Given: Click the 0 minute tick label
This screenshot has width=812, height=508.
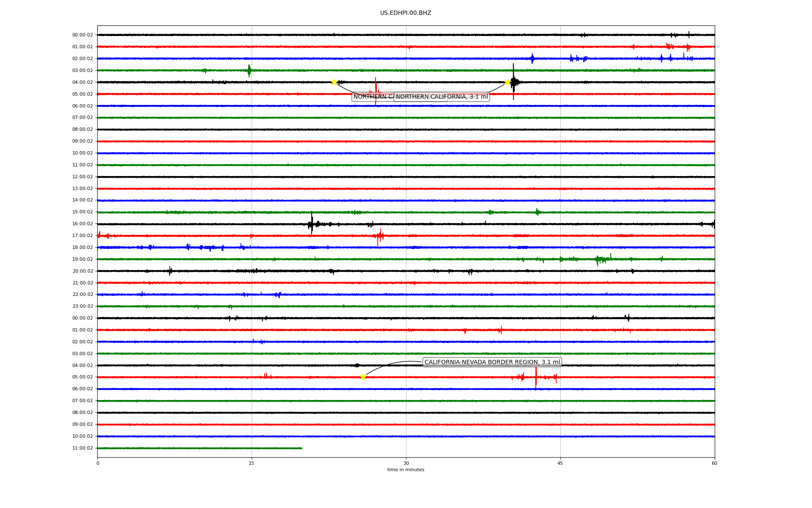Looking at the screenshot, I should tap(98, 463).
